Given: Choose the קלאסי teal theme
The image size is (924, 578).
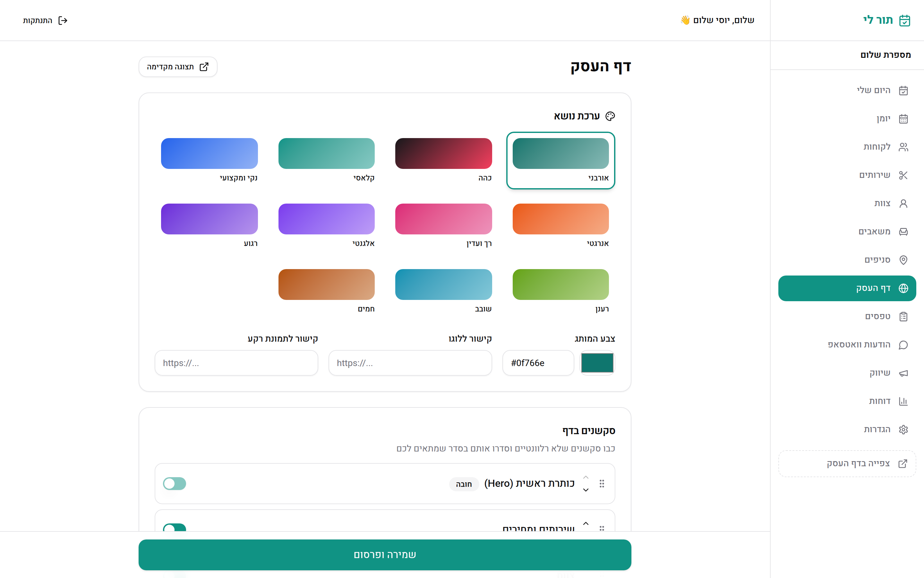Looking at the screenshot, I should tap(327, 161).
